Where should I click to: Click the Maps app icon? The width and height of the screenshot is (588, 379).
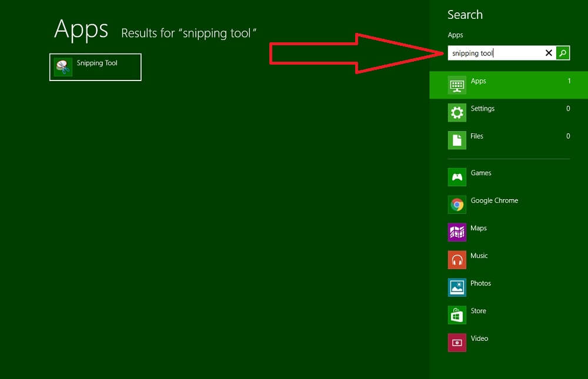457,232
